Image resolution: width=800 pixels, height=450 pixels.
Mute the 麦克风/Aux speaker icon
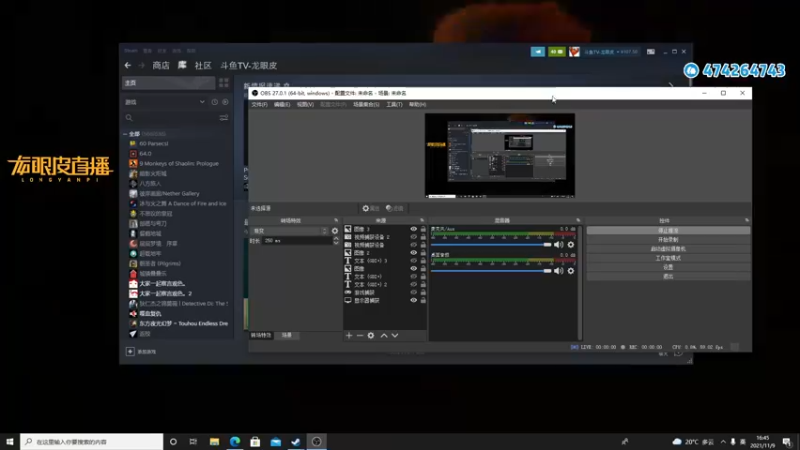point(559,245)
